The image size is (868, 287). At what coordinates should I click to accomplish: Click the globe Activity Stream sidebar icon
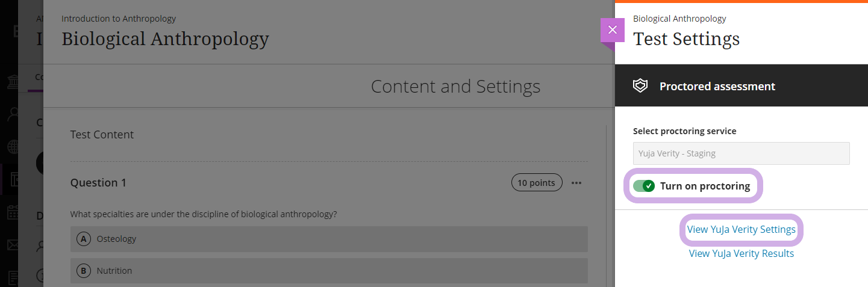tap(13, 147)
